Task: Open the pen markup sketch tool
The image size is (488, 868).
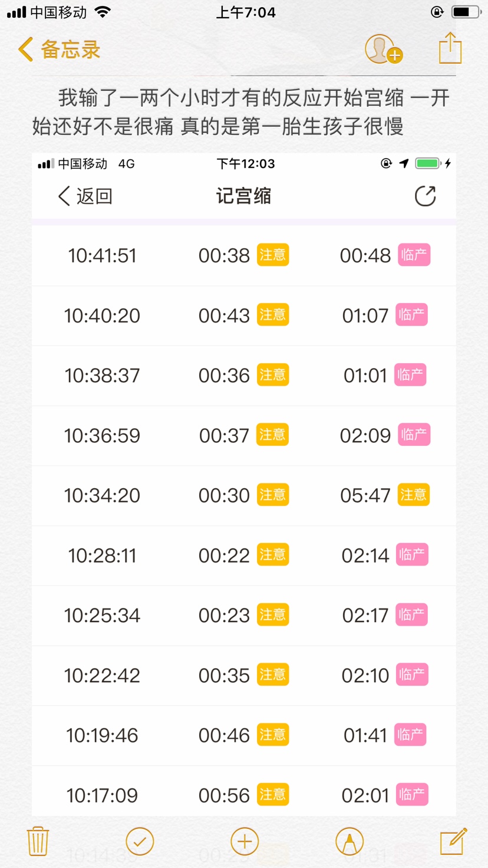Action: pyautogui.click(x=349, y=841)
